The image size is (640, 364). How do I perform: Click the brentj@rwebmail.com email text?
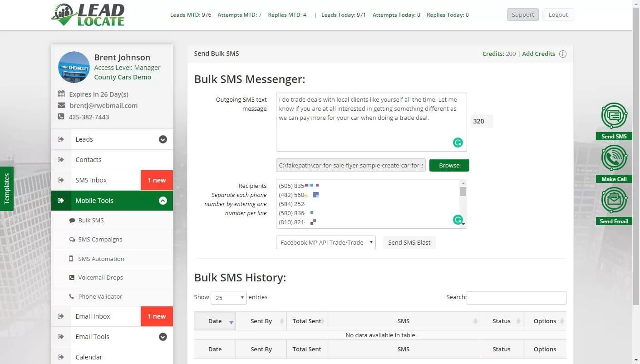point(103,105)
